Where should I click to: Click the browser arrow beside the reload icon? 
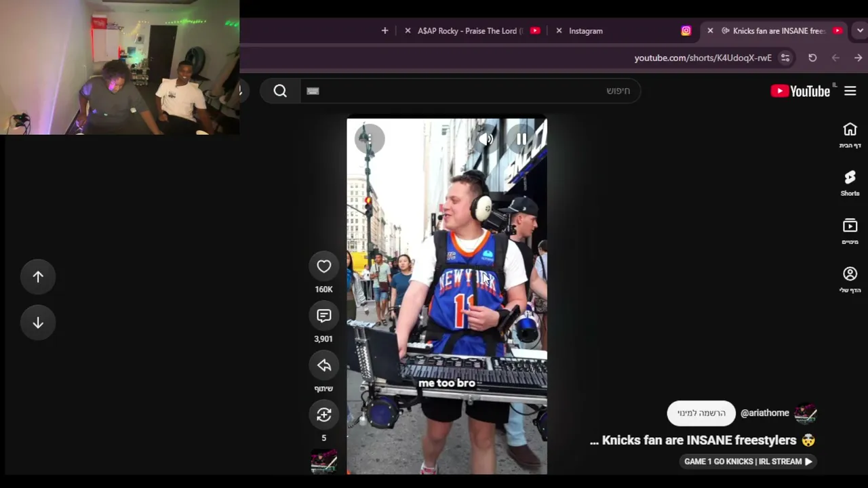(x=835, y=58)
